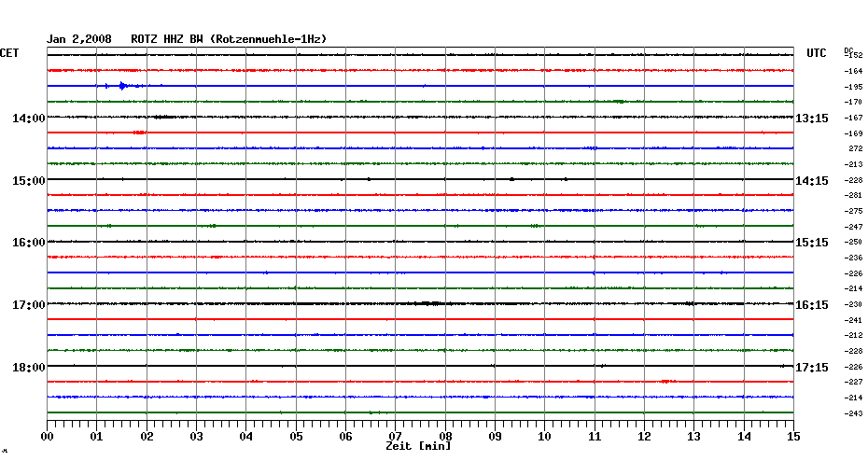Select minute tick label 09 on time axis
Screen dimensions: 868x461
(x=495, y=437)
